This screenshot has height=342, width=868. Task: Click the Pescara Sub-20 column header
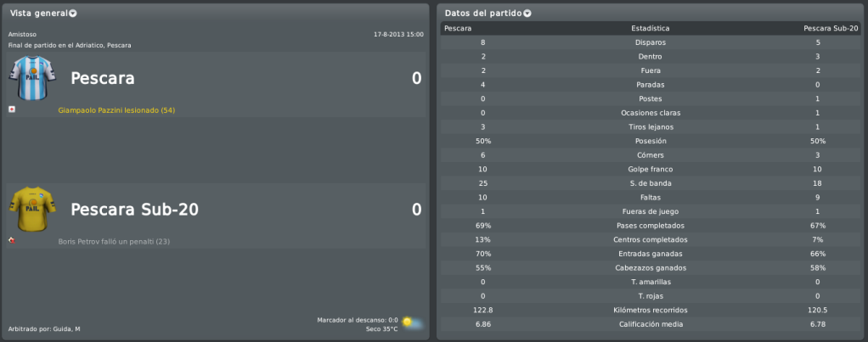(x=831, y=28)
